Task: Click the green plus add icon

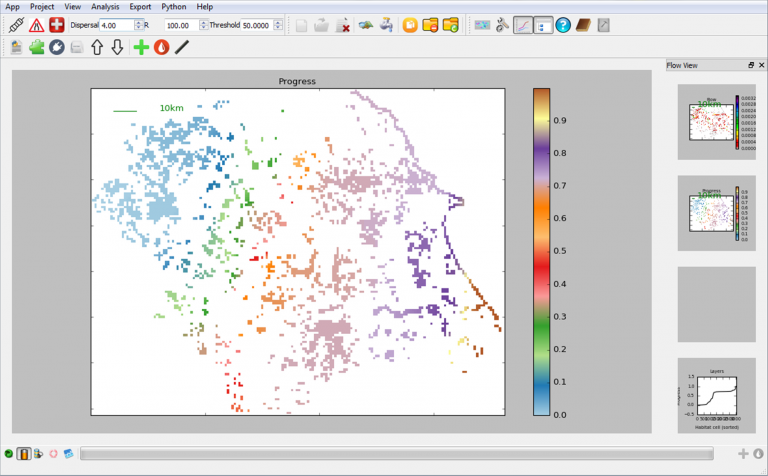Action: pos(140,47)
